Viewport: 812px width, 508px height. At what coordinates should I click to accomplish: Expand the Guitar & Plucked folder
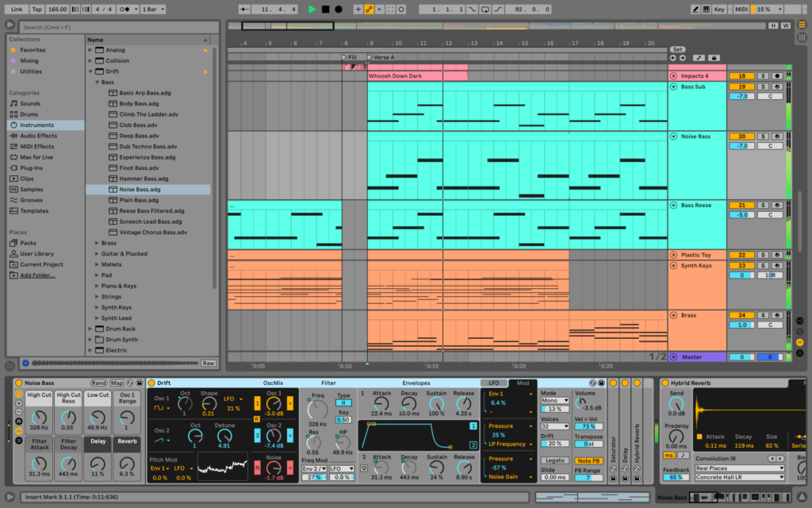97,254
